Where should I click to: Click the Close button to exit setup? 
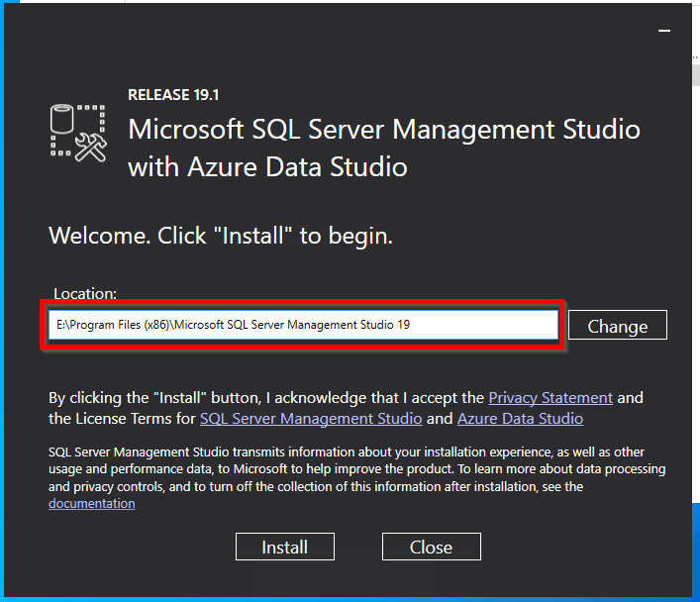pos(432,547)
